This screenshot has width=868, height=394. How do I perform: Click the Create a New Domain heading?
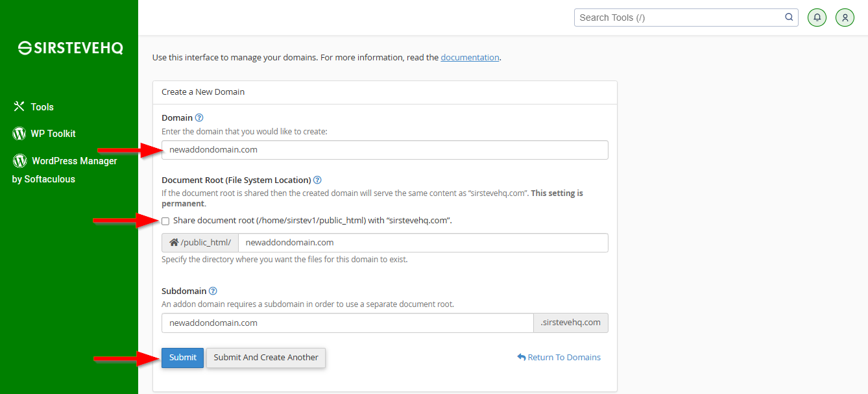click(x=203, y=92)
